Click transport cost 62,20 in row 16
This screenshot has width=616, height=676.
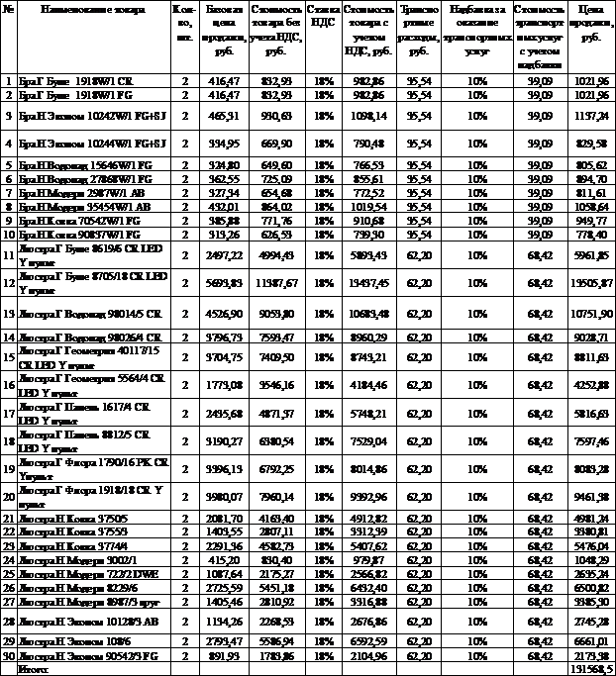(419, 385)
